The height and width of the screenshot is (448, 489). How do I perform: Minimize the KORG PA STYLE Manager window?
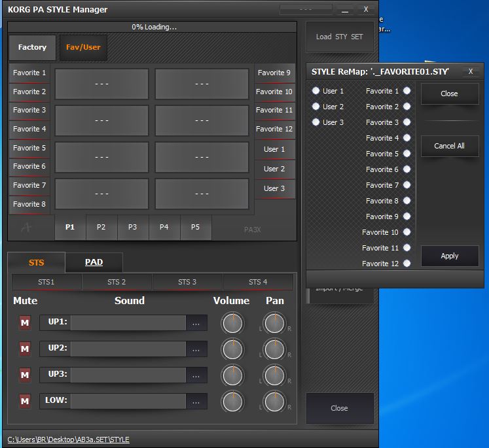(x=344, y=10)
